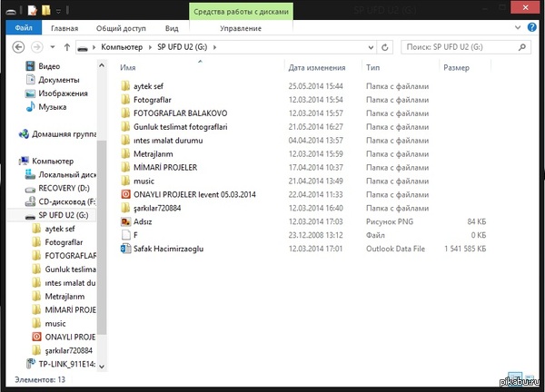Click the Outlook Data File type cell
The image size is (545, 392).
point(395,249)
